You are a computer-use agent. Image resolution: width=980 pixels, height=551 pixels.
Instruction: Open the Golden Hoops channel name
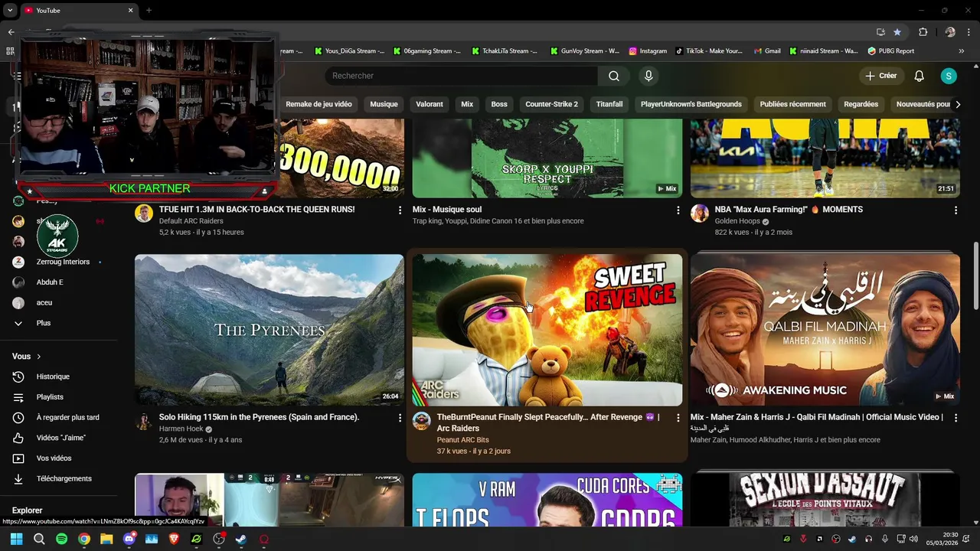737,221
